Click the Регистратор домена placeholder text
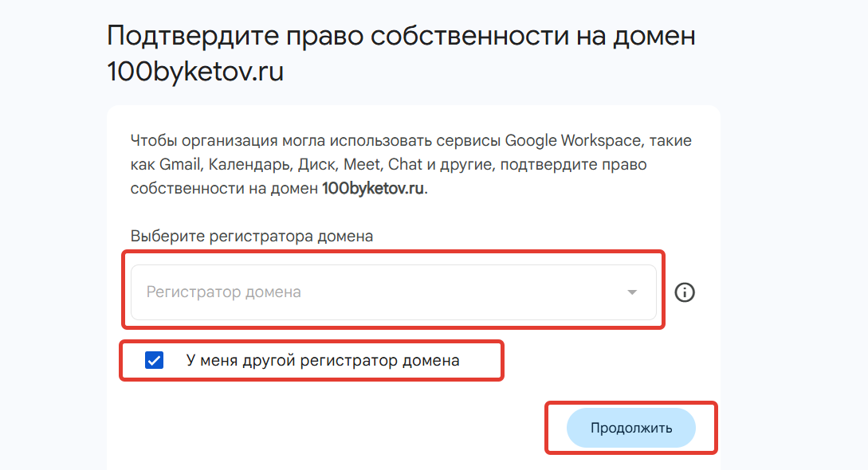 224,292
